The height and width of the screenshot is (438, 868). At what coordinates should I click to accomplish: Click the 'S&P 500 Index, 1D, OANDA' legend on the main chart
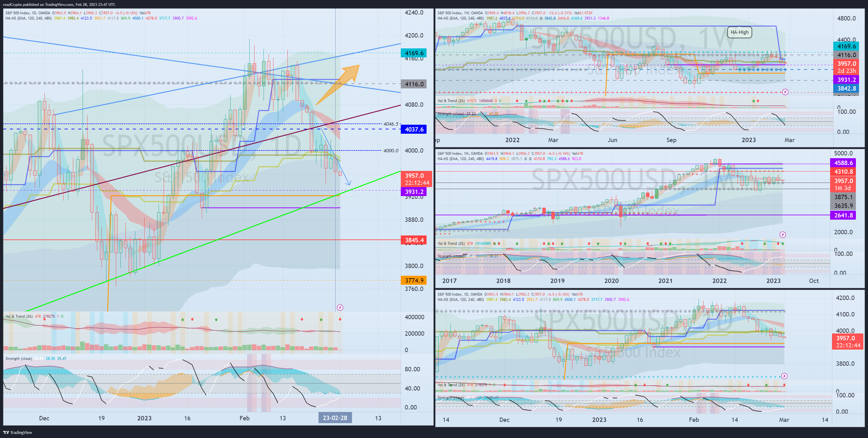[x=28, y=13]
